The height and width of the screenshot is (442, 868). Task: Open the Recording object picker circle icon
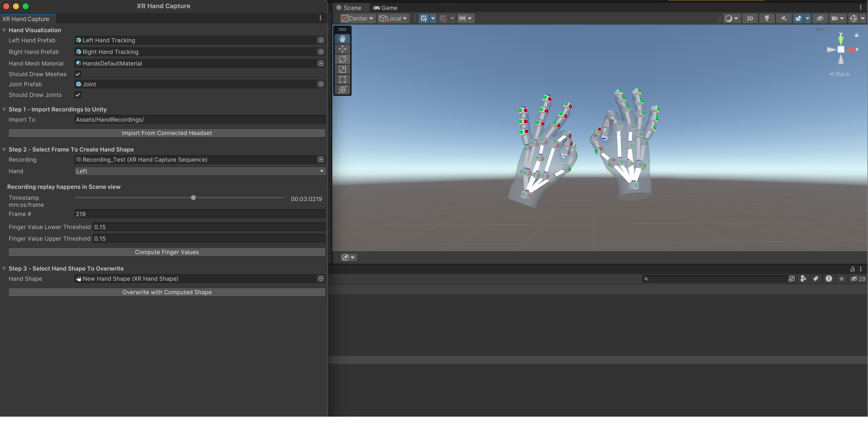[320, 159]
